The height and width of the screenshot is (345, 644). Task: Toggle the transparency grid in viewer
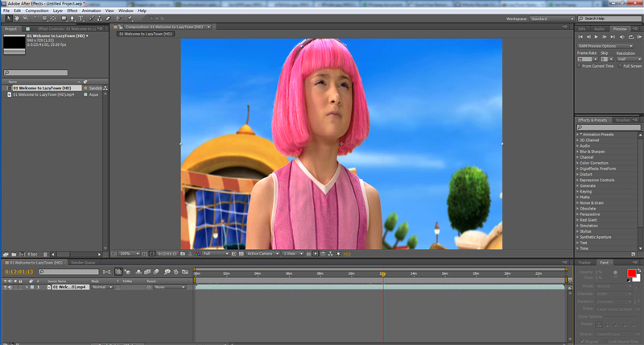tap(241, 254)
